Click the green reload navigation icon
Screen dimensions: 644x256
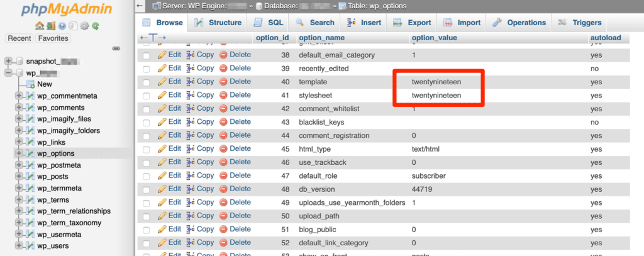click(x=96, y=26)
